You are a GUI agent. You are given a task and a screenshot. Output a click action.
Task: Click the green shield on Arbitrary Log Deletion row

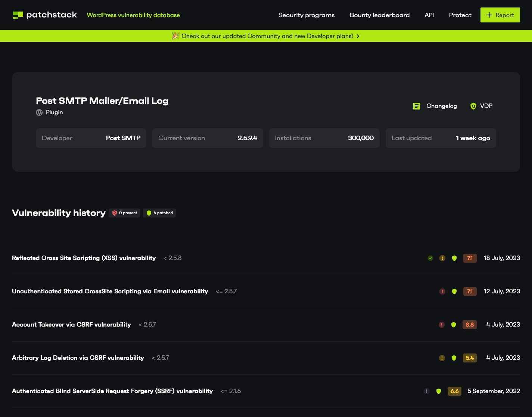(x=454, y=358)
